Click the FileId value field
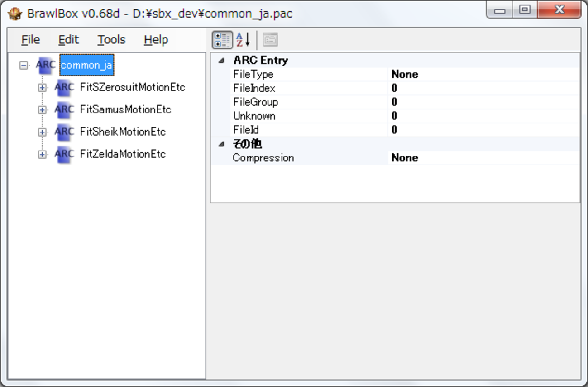The width and height of the screenshot is (588, 387). coord(483,130)
